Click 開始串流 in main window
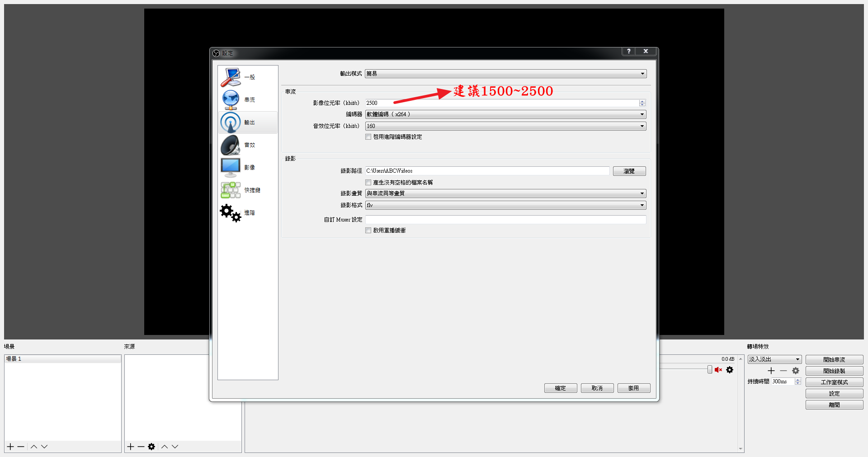The image size is (868, 457). pos(834,360)
